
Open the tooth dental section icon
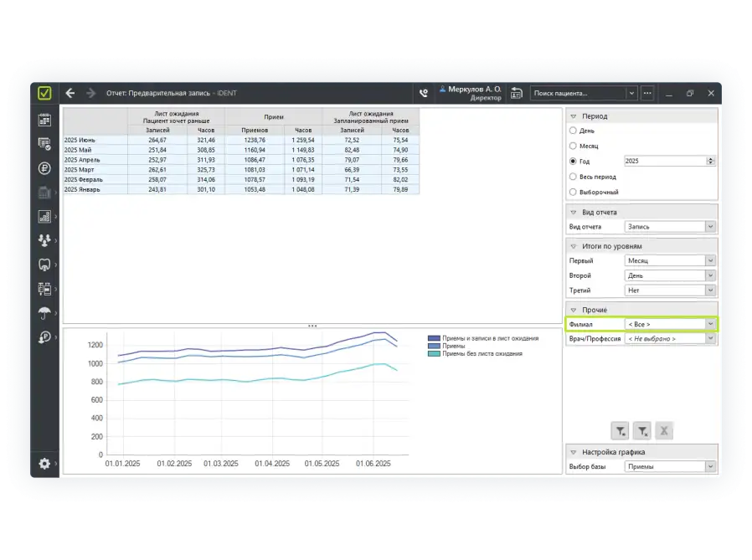pyautogui.click(x=45, y=265)
